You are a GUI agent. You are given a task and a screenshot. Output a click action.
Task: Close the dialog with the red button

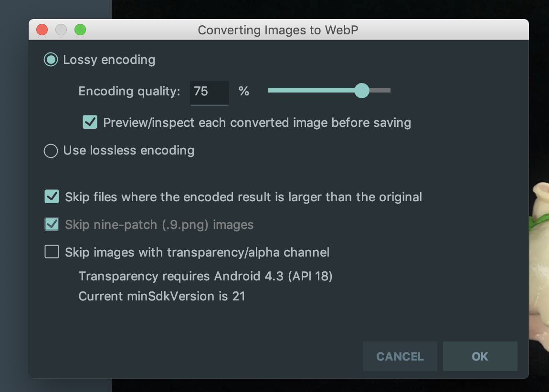(x=42, y=30)
